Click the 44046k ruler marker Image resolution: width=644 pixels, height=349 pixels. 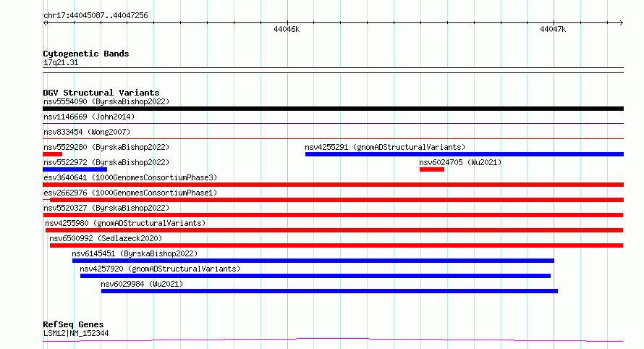click(287, 29)
